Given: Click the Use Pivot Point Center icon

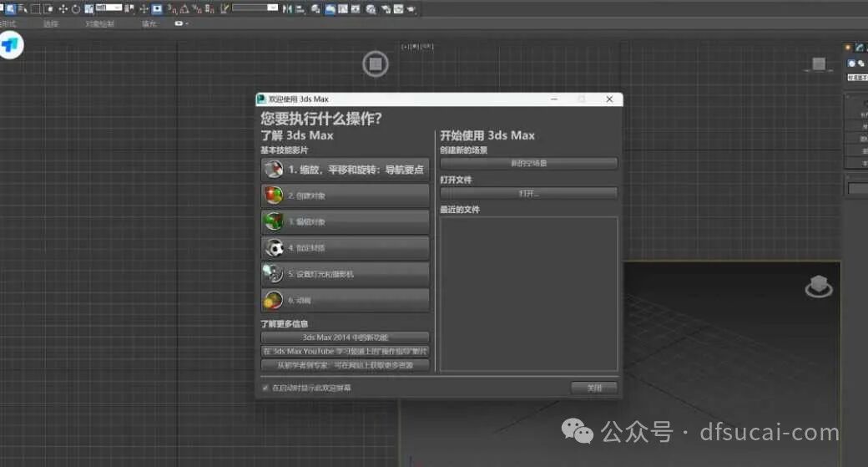Looking at the screenshot, I should point(129,9).
